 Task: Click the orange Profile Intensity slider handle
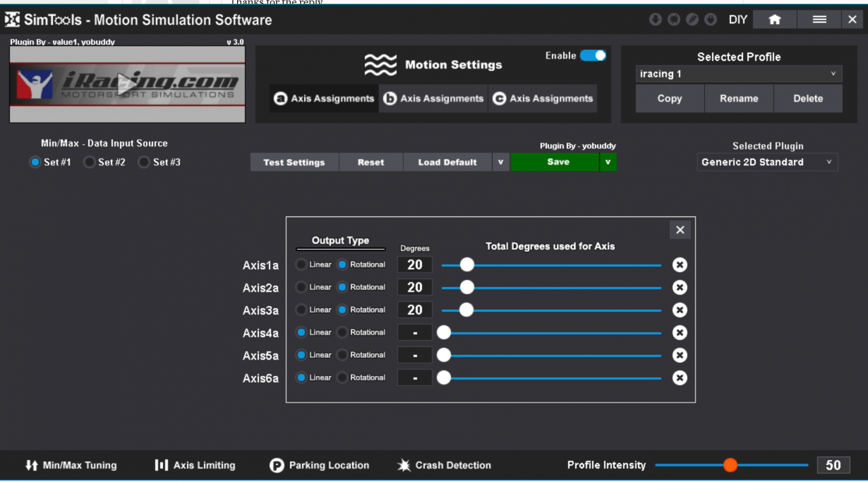(x=730, y=465)
